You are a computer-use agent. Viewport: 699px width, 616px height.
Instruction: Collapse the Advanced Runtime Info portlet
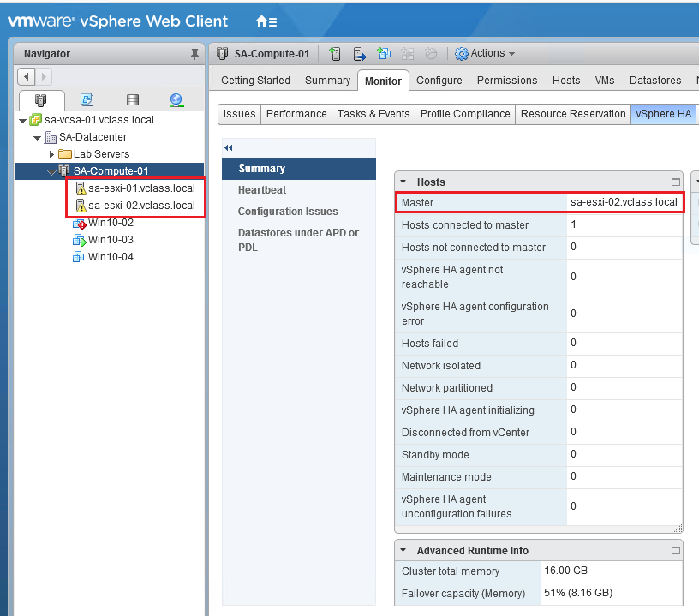[x=403, y=551]
